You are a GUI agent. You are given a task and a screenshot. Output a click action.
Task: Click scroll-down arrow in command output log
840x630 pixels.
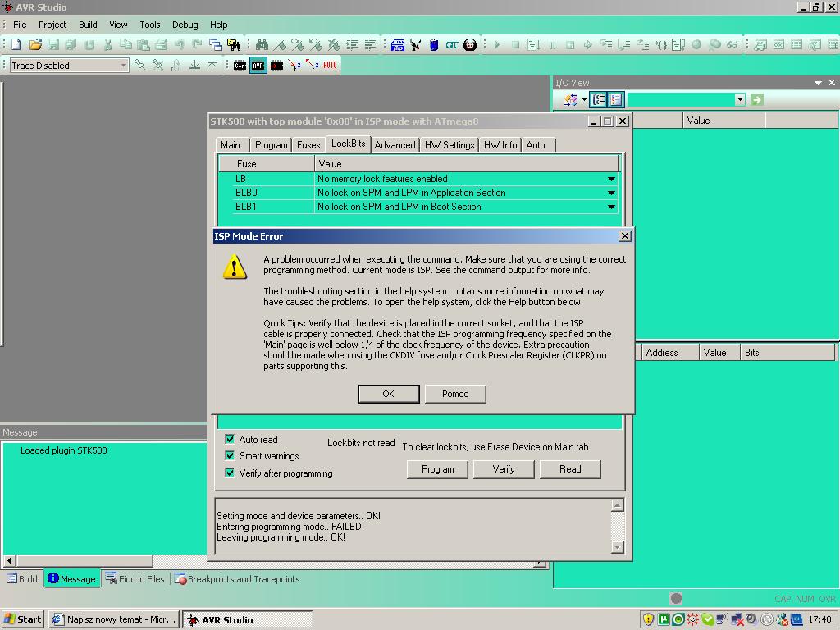coord(617,546)
